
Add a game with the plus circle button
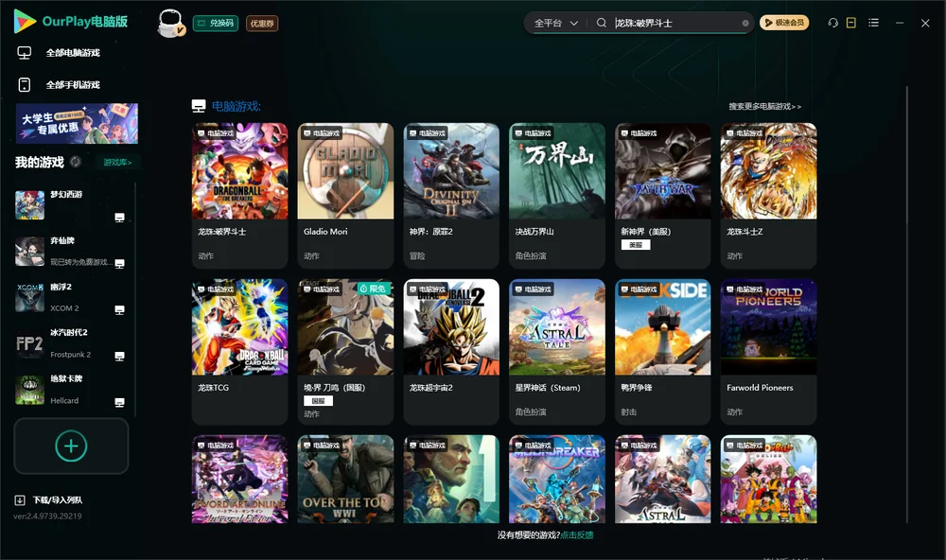click(71, 446)
